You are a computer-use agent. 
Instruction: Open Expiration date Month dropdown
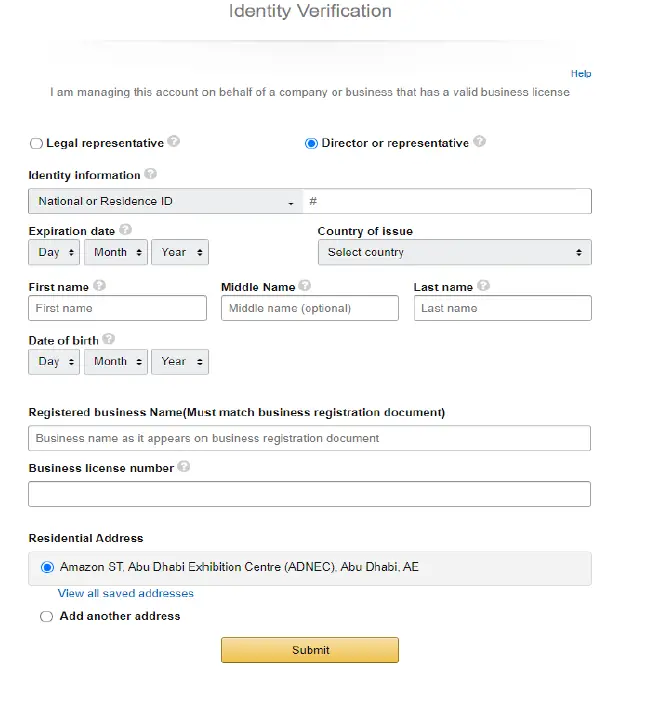116,252
